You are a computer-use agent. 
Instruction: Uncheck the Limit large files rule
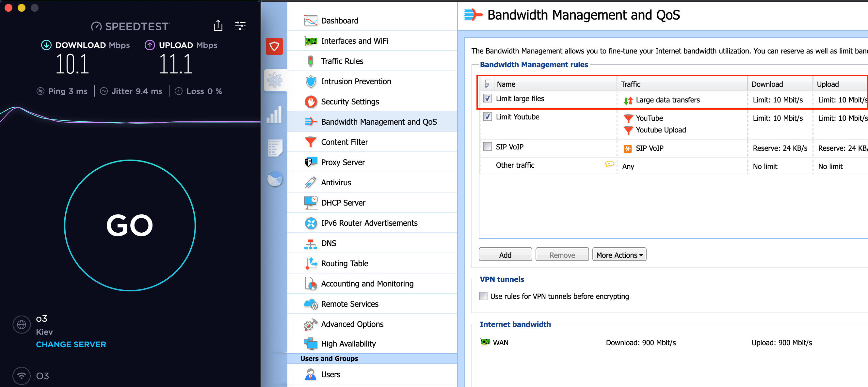(487, 98)
